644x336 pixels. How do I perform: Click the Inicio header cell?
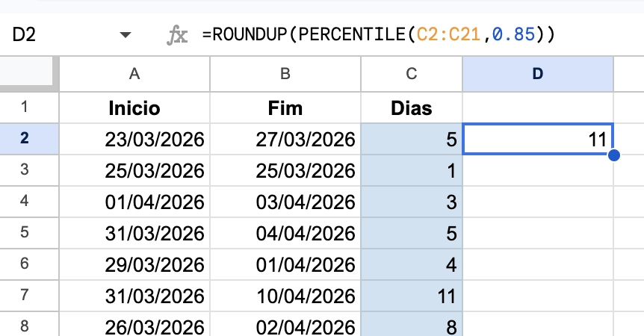click(134, 108)
